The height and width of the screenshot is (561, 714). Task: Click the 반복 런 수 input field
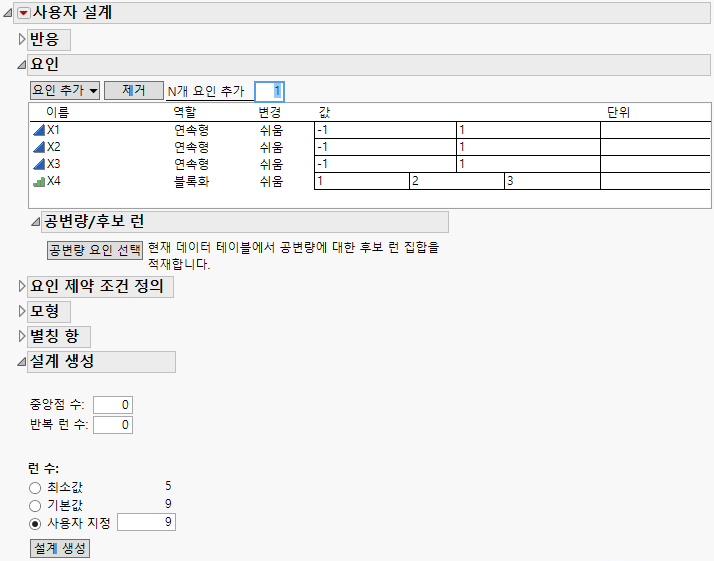point(113,425)
